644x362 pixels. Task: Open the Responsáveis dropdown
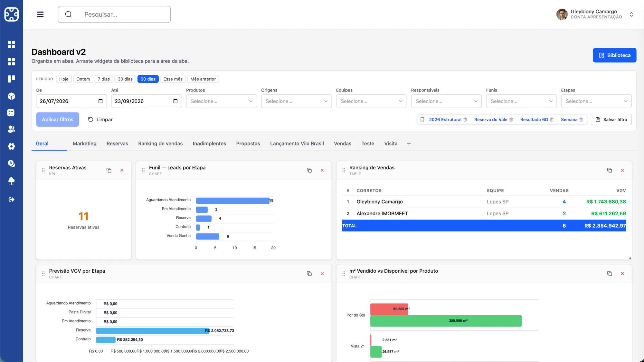447,101
